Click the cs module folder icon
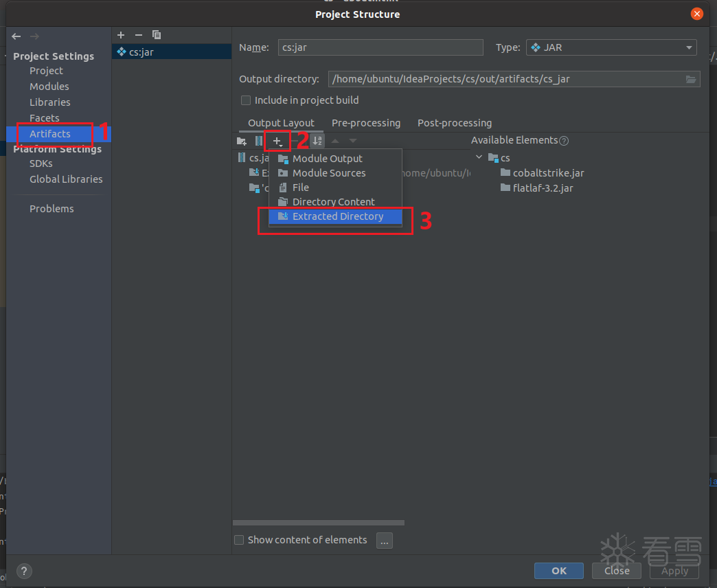Viewport: 717px width, 588px height. point(493,158)
